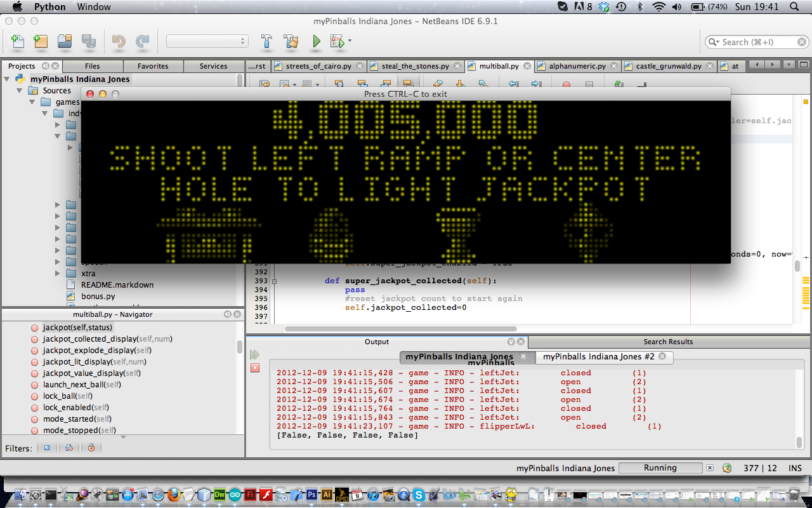Select jackpot(self,status) in the Navigator
Screen dimensions: 812x508
tap(77, 328)
